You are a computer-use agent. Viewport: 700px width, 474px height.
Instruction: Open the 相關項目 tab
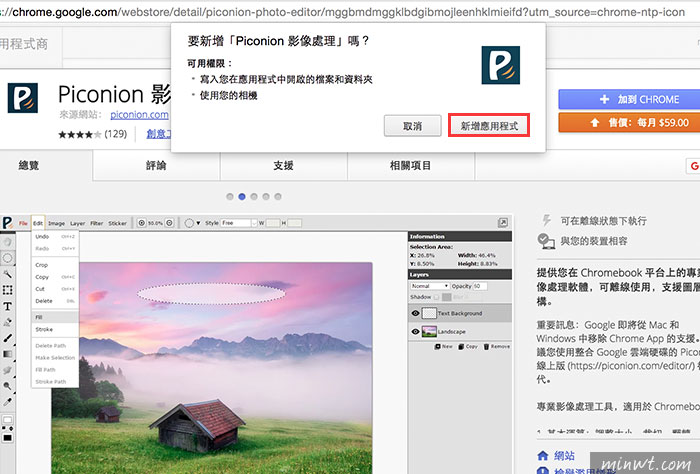411,166
